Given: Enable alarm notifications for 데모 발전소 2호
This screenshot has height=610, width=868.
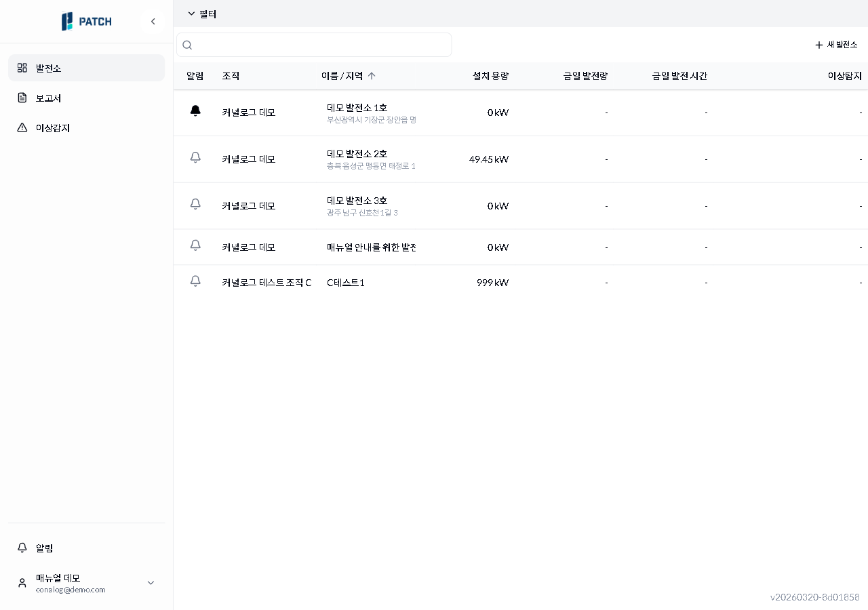Looking at the screenshot, I should 195,157.
